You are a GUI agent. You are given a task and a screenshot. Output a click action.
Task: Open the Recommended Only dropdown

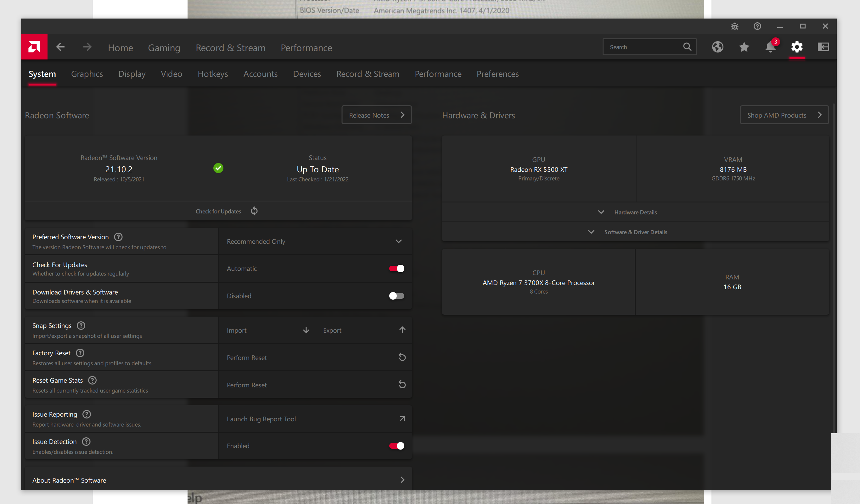(x=315, y=241)
